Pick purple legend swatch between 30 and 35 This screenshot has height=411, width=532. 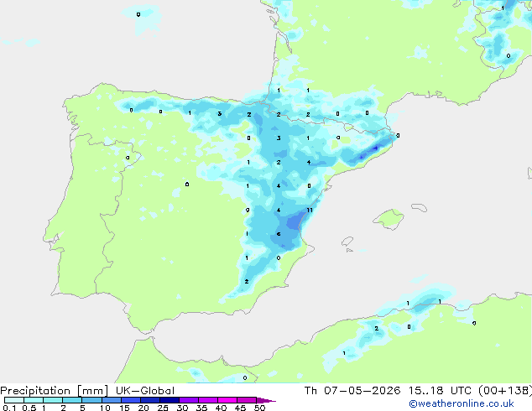click(189, 400)
